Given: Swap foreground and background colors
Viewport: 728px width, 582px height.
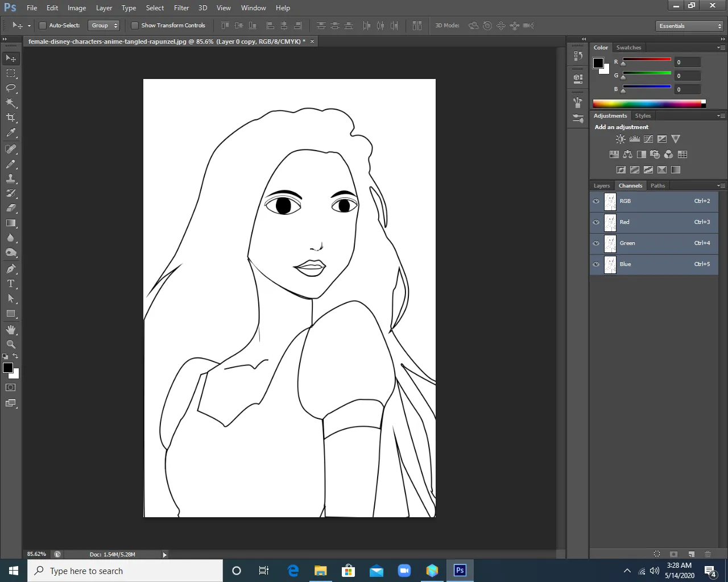Looking at the screenshot, I should coord(15,356).
